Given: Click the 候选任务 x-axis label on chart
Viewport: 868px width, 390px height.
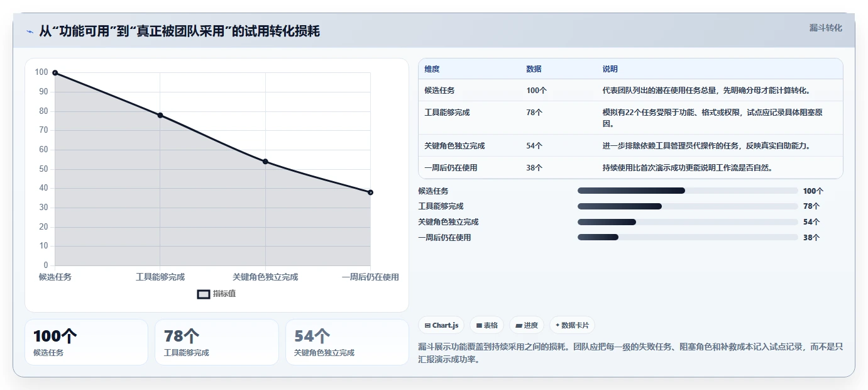Looking at the screenshot, I should pos(55,277).
